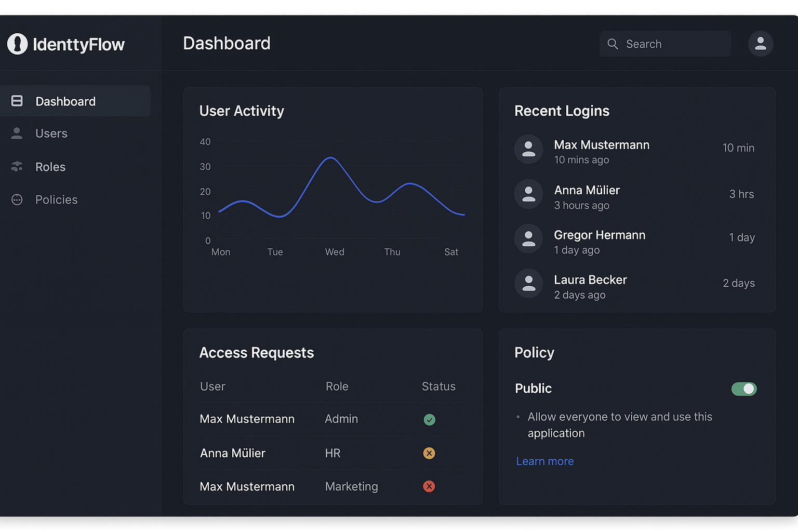The height and width of the screenshot is (532, 798).
Task: Select Roles in the navigation menu
Action: point(50,167)
